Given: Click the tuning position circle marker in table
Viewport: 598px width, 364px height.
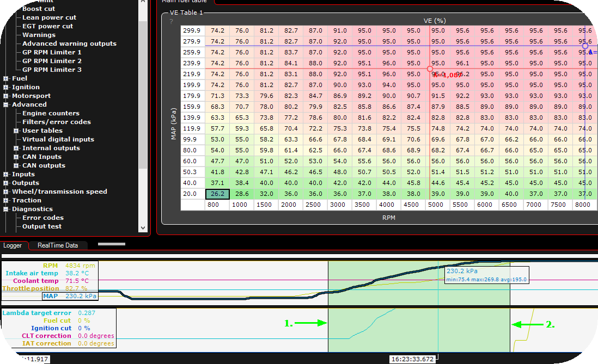Looking at the screenshot, I should [430, 69].
